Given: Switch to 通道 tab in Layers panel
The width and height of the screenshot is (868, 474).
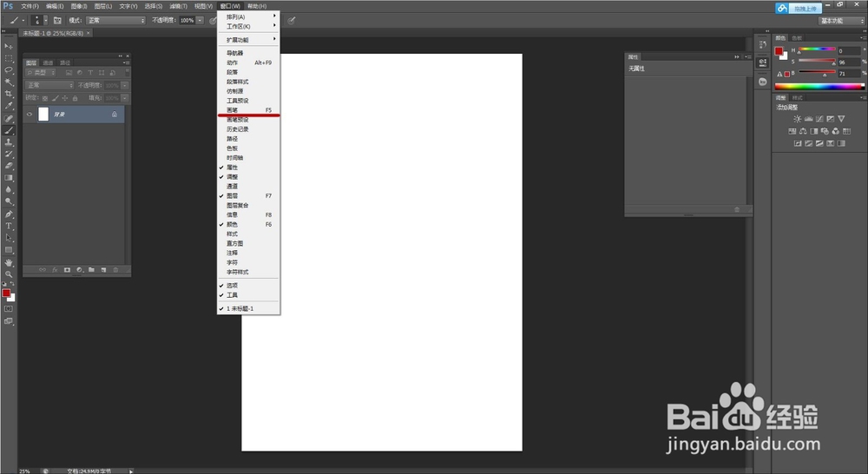Looking at the screenshot, I should coord(48,63).
